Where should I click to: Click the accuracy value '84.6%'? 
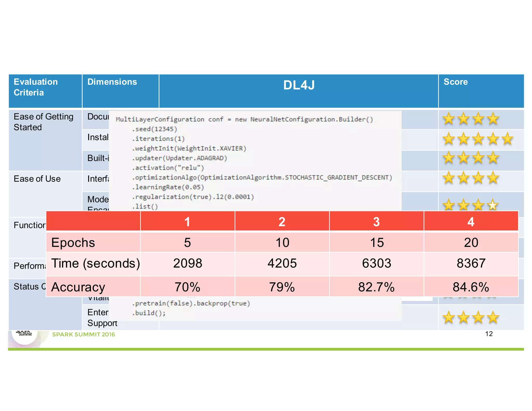point(471,287)
